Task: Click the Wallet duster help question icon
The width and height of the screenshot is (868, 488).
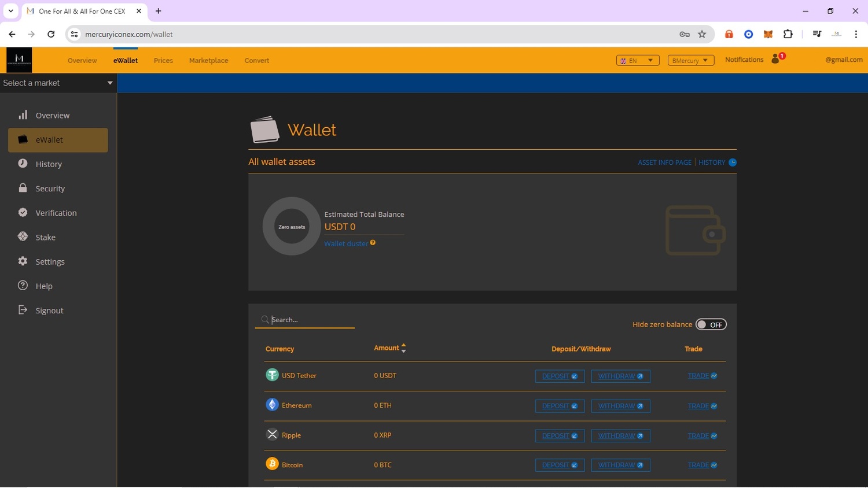Action: (373, 243)
